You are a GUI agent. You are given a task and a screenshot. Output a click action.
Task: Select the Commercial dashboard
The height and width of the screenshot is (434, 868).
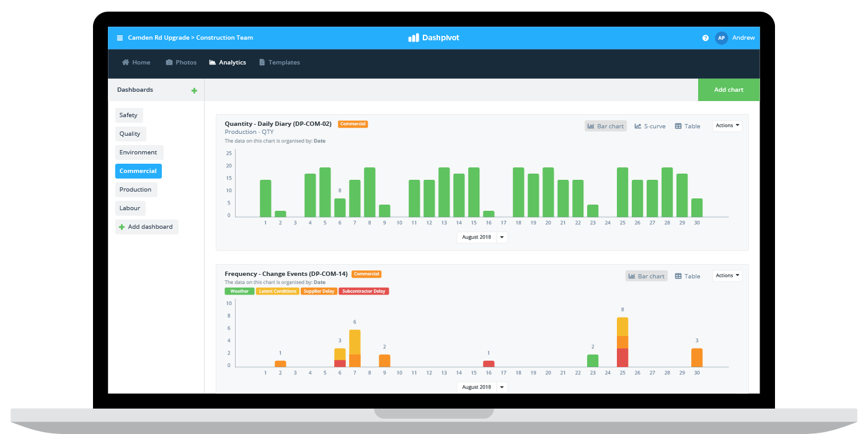138,171
